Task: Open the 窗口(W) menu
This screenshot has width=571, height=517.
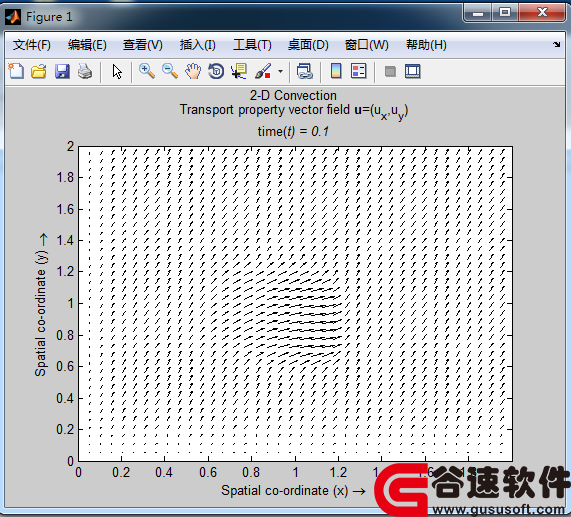Action: coord(367,45)
